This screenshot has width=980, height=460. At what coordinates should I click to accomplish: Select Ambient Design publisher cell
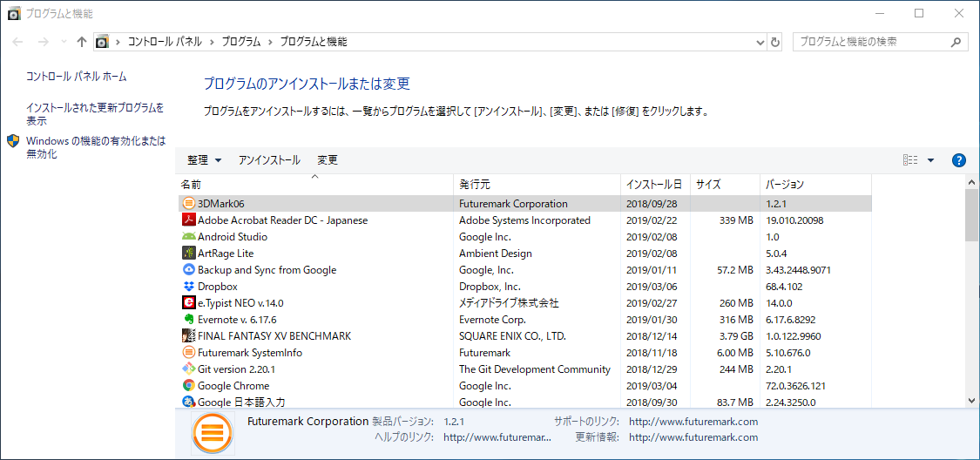[495, 254]
